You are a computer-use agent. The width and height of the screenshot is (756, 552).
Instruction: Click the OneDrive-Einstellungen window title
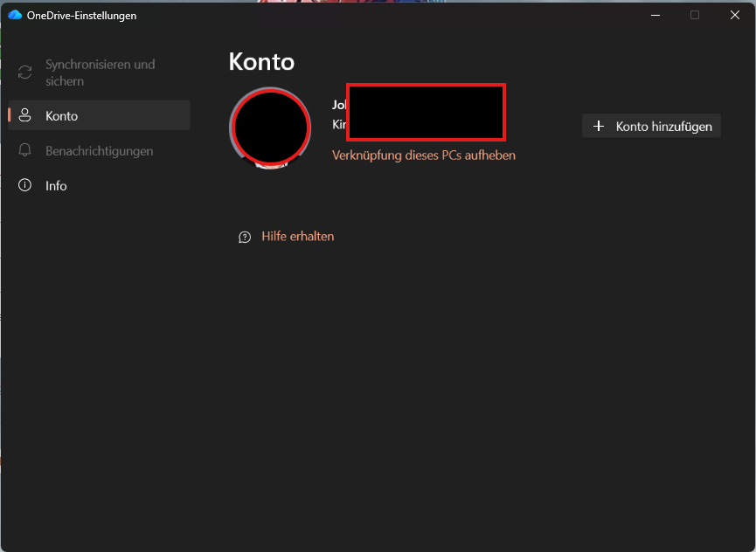81,16
